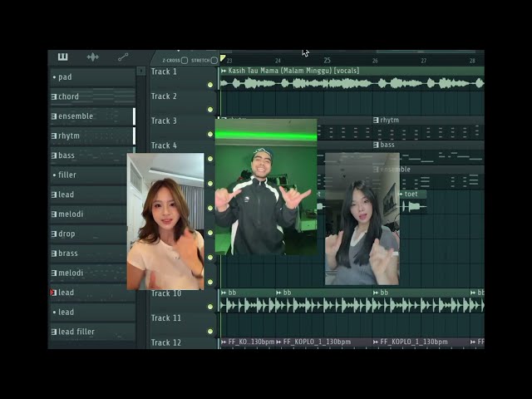The width and height of the screenshot is (532, 399).
Task: Click the icon on the rhytm playlist clip header
Action: coord(376,120)
